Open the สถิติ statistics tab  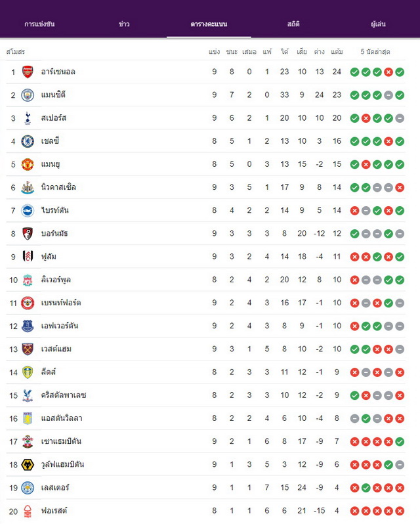click(x=293, y=24)
